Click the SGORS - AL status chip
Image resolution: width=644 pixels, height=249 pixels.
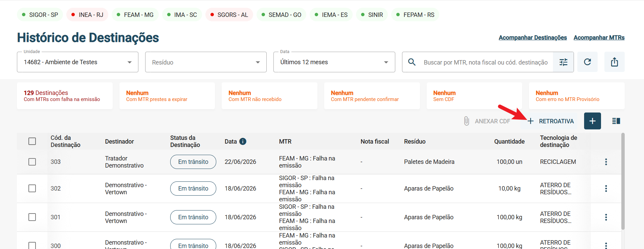[x=229, y=15]
